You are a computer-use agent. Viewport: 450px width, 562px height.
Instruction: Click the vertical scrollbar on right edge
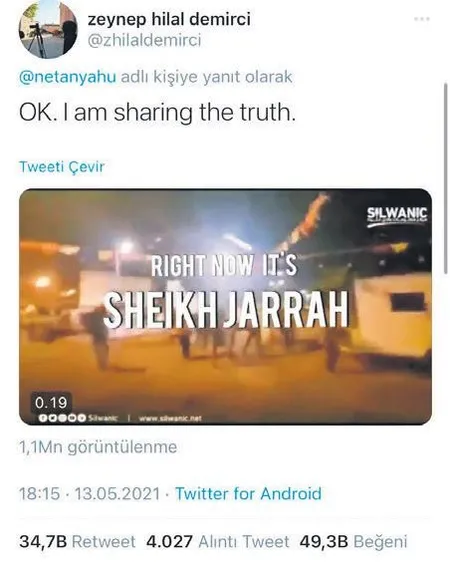(x=446, y=178)
